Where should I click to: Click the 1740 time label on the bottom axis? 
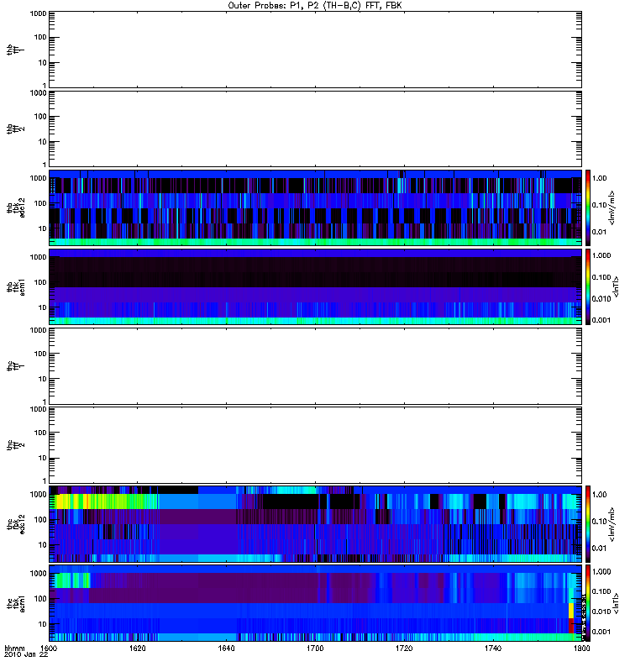pos(493,648)
